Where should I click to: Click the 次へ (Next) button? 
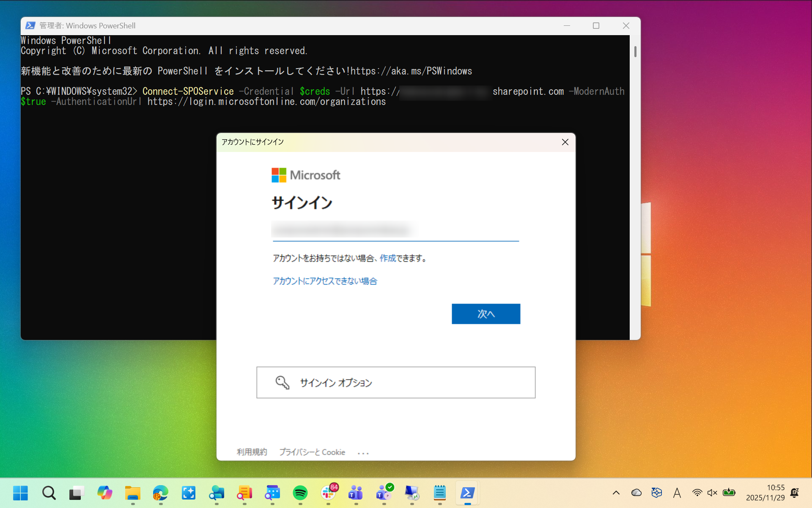tap(486, 314)
